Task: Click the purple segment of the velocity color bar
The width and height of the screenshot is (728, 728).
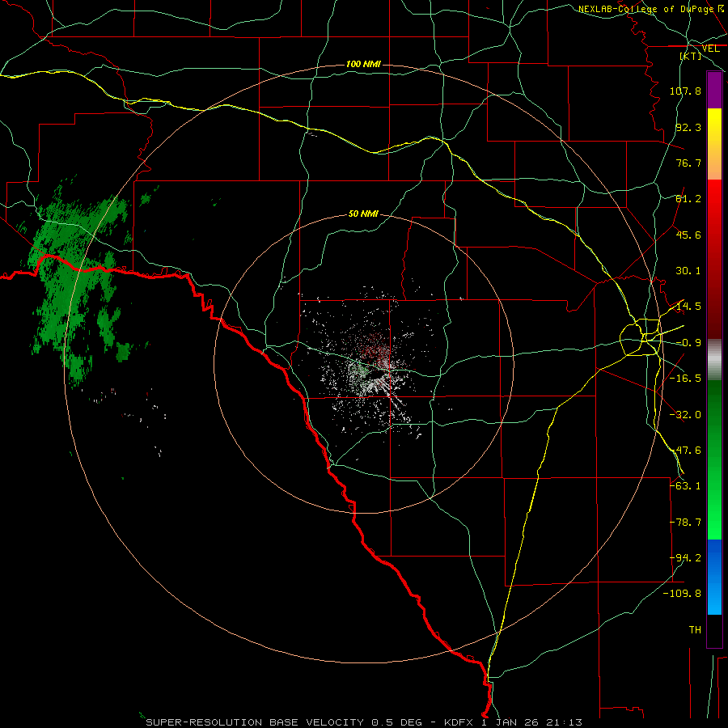Action: 714,90
